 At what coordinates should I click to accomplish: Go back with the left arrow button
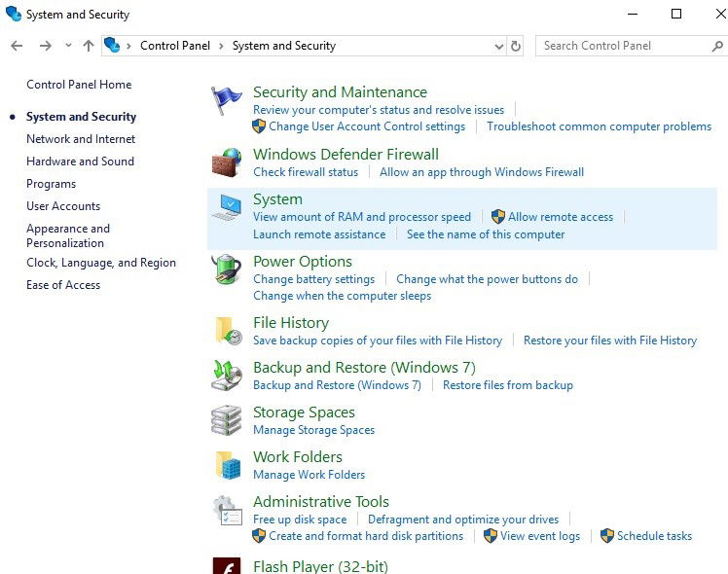[17, 46]
